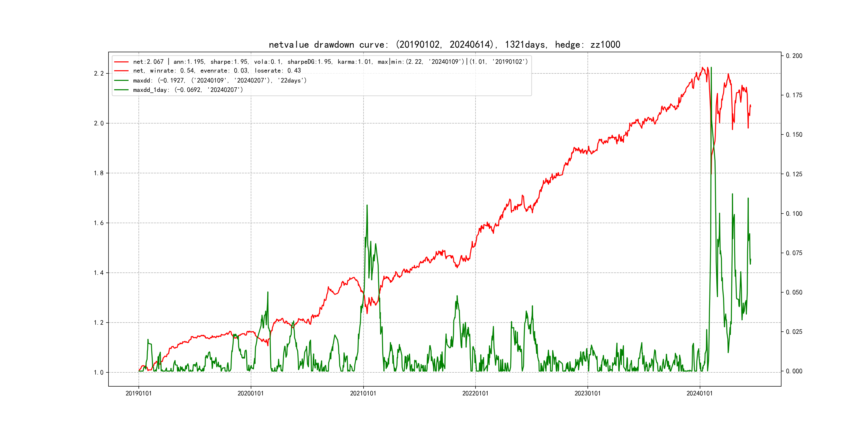Click the 20240101 x-axis tick label
The image size is (868, 434).
[x=699, y=394]
